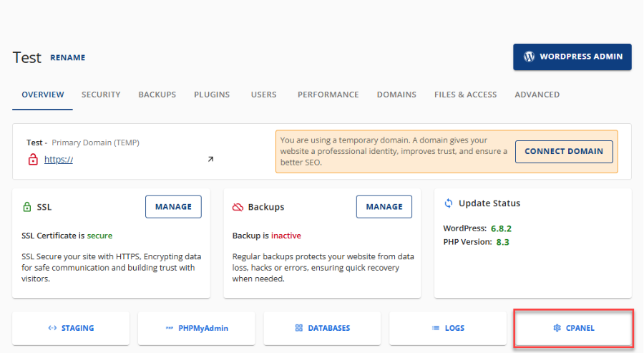Manage the SSL certificate
This screenshot has height=353, width=644.
point(173,207)
